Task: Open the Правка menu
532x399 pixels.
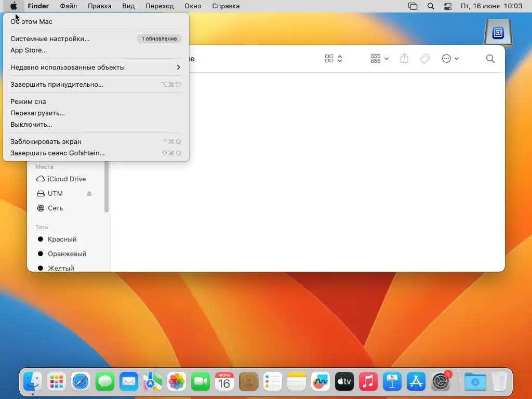Action: pos(99,6)
